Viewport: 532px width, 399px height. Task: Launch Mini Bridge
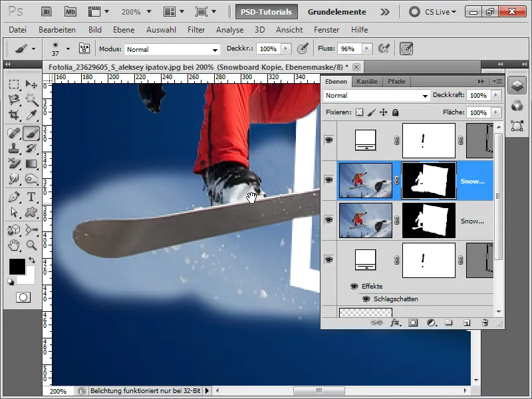(70, 12)
